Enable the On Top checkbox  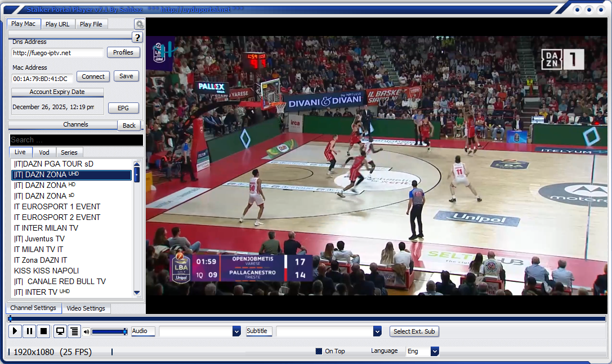click(319, 351)
